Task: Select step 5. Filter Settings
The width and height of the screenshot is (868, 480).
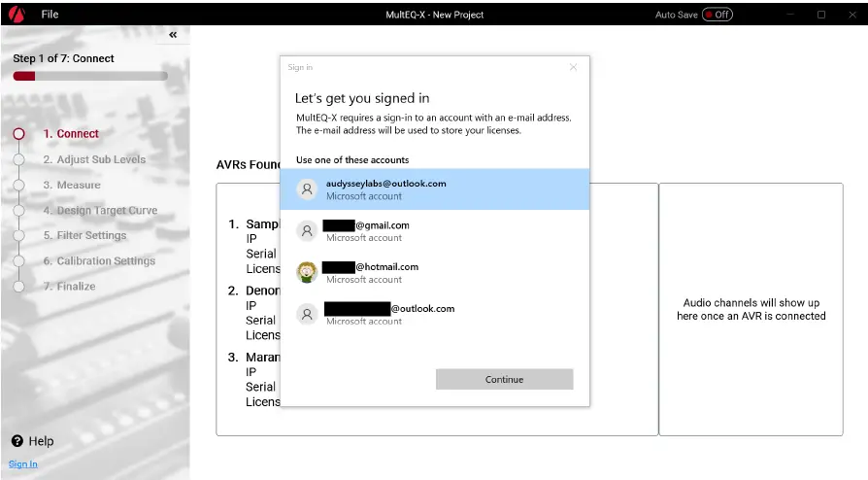Action: [84, 235]
